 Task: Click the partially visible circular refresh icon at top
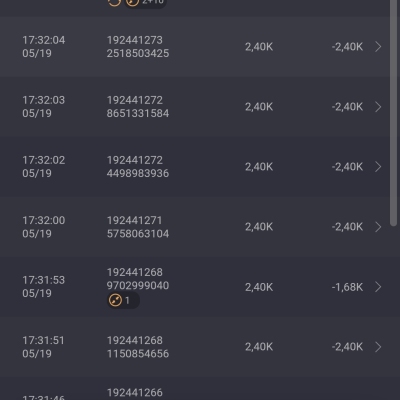tap(114, 3)
